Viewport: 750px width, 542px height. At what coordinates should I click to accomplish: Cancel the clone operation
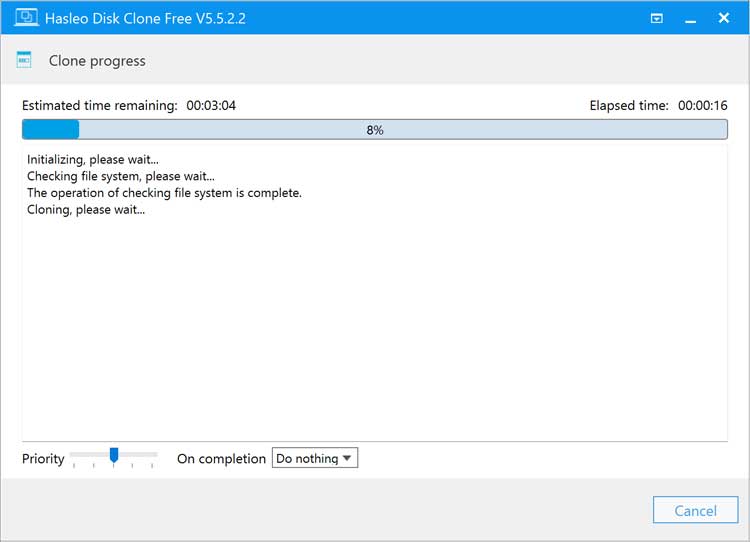click(x=695, y=510)
